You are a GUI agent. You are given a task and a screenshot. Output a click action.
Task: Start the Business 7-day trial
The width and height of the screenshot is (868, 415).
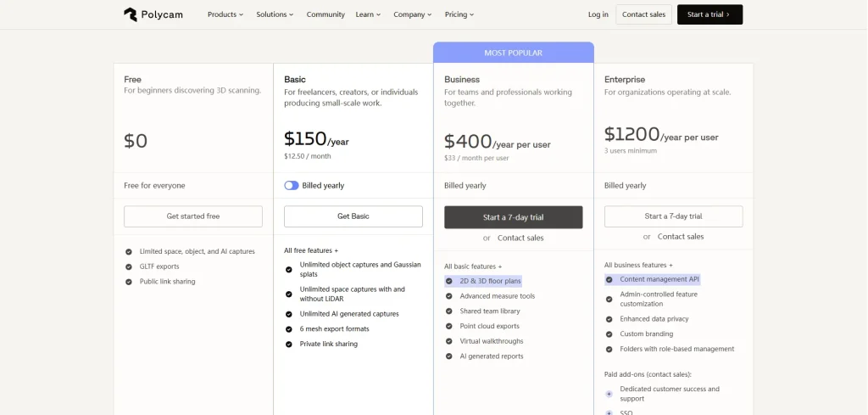point(513,217)
